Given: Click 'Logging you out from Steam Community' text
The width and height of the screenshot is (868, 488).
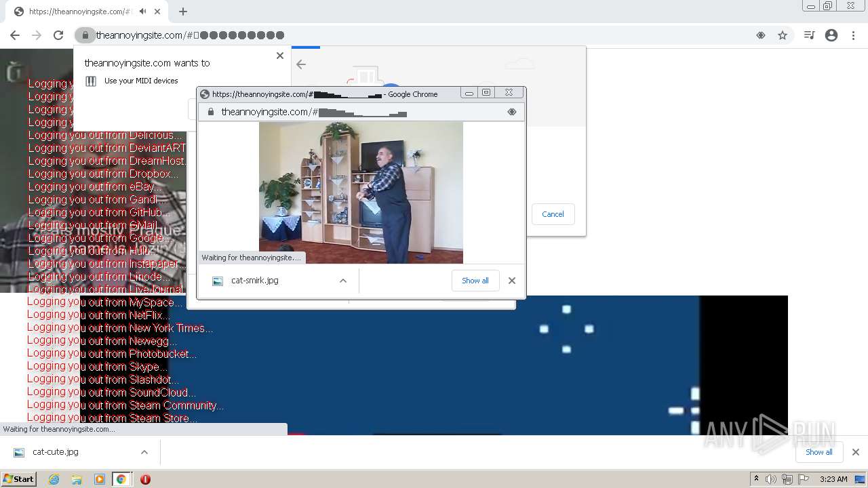Looking at the screenshot, I should [x=125, y=405].
